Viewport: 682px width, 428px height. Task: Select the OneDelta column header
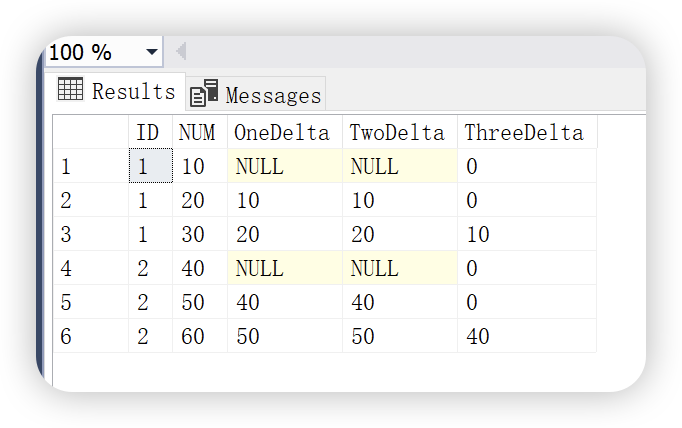pos(282,133)
